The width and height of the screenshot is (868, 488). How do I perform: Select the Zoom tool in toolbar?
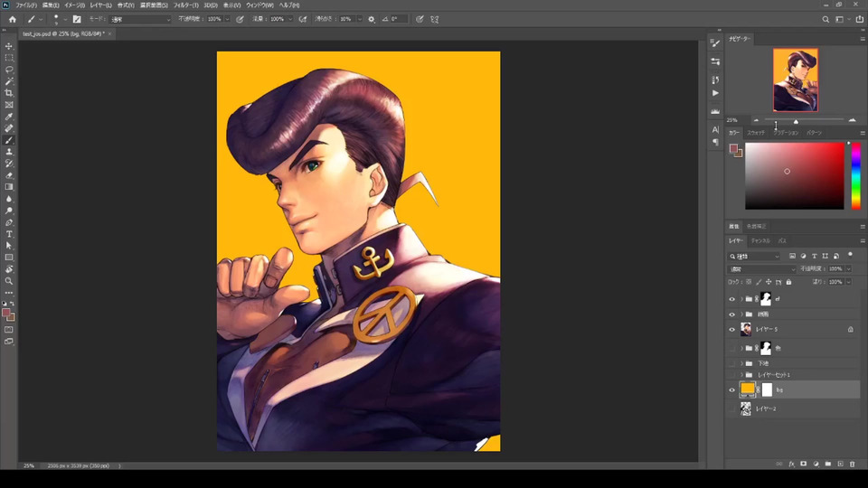click(x=9, y=281)
